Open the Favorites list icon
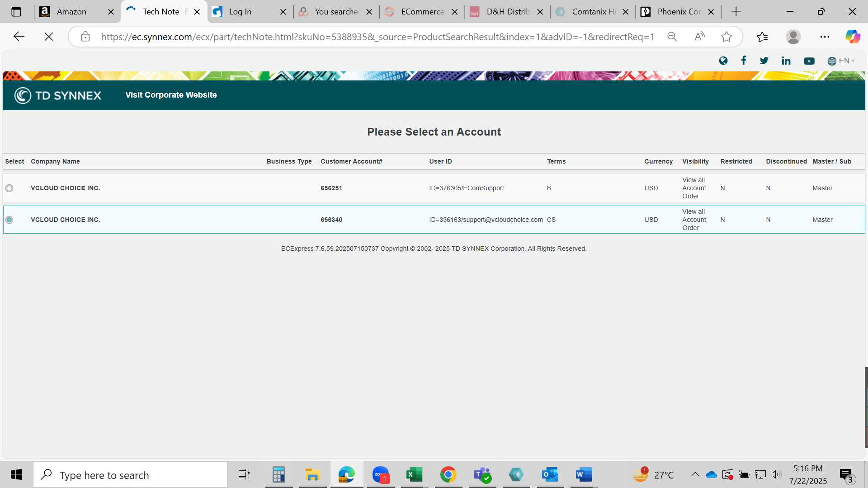The width and height of the screenshot is (868, 488). coord(762,37)
